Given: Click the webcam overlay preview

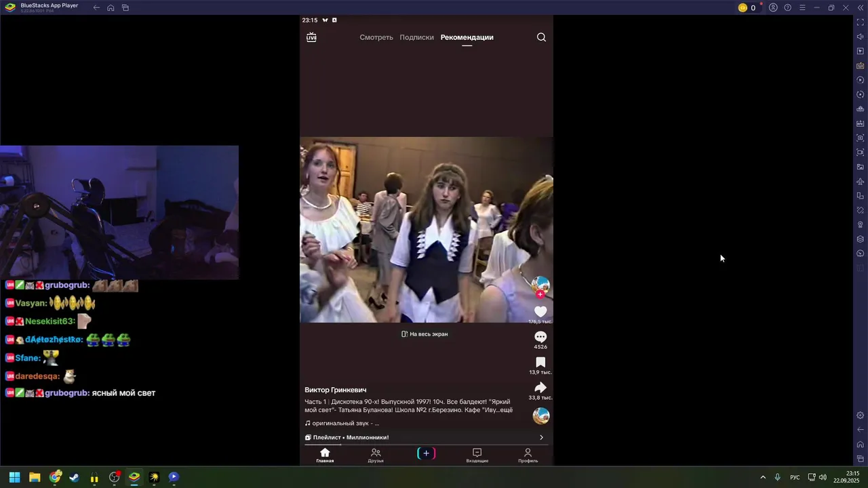Looking at the screenshot, I should coord(119,212).
